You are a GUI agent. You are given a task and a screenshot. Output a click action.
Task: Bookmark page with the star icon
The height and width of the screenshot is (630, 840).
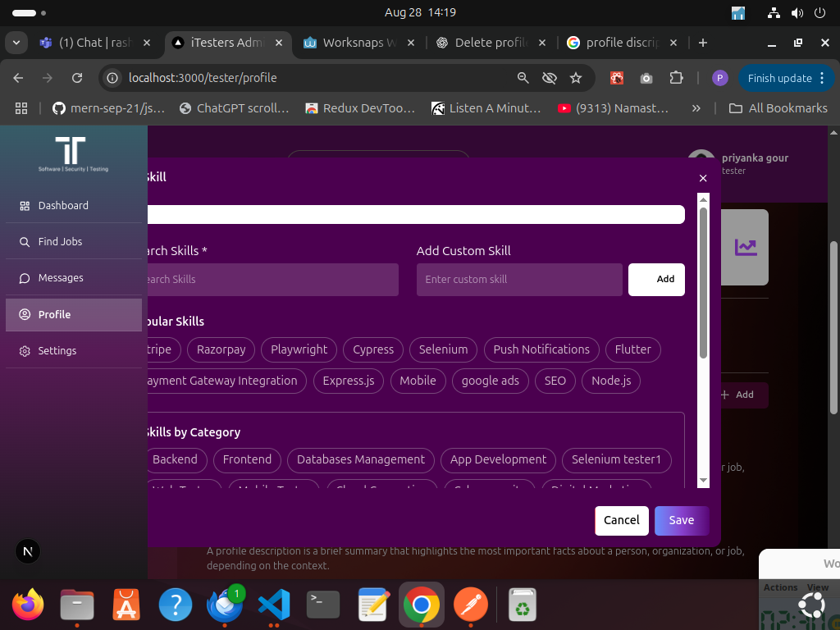coord(576,78)
